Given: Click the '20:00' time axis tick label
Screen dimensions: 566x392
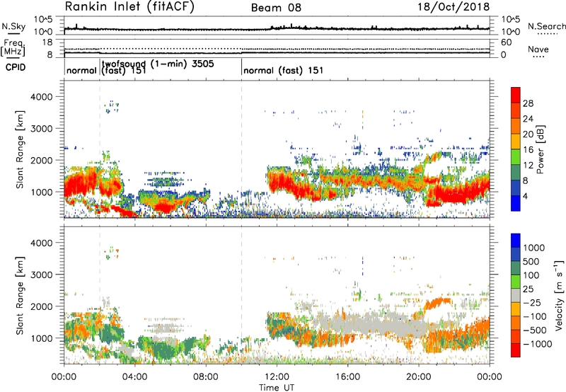Looking at the screenshot, I should 418,377.
